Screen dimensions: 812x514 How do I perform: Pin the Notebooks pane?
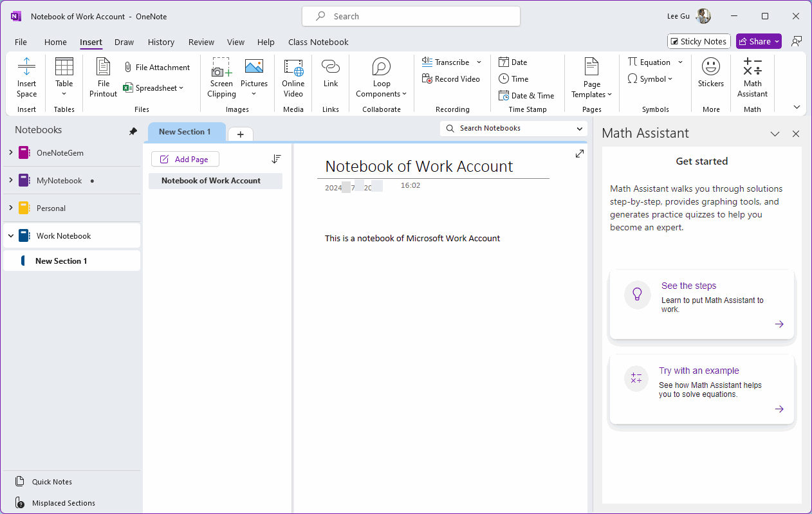coord(133,131)
